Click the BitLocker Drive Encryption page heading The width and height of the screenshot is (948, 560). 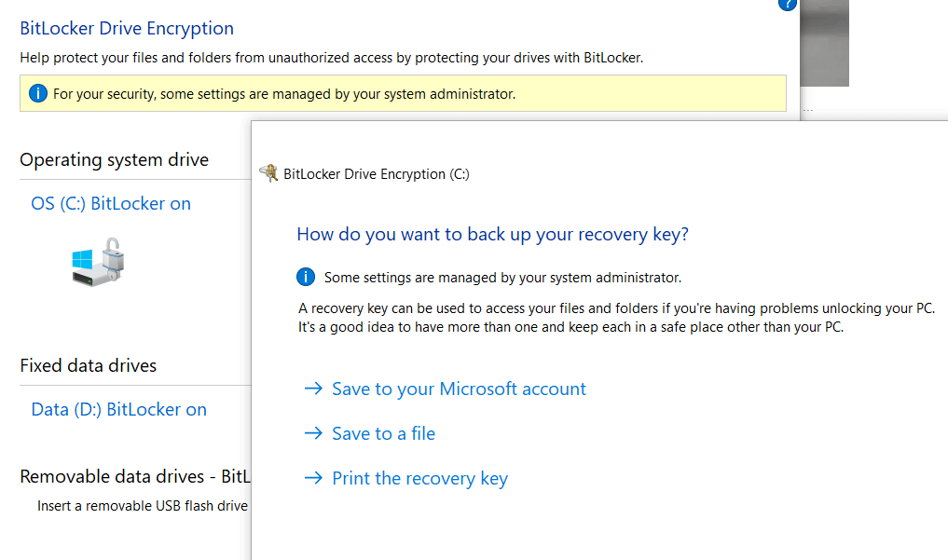(127, 28)
